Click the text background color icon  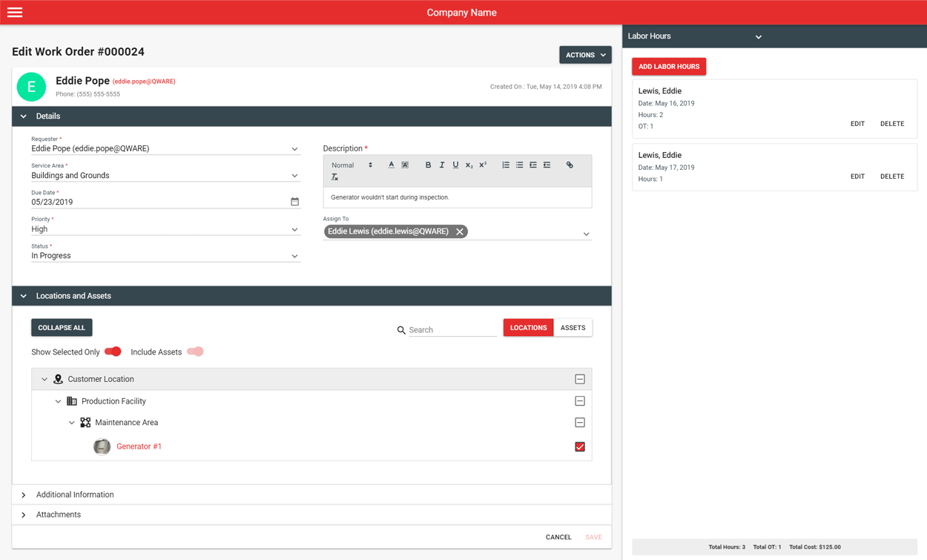[x=405, y=165]
